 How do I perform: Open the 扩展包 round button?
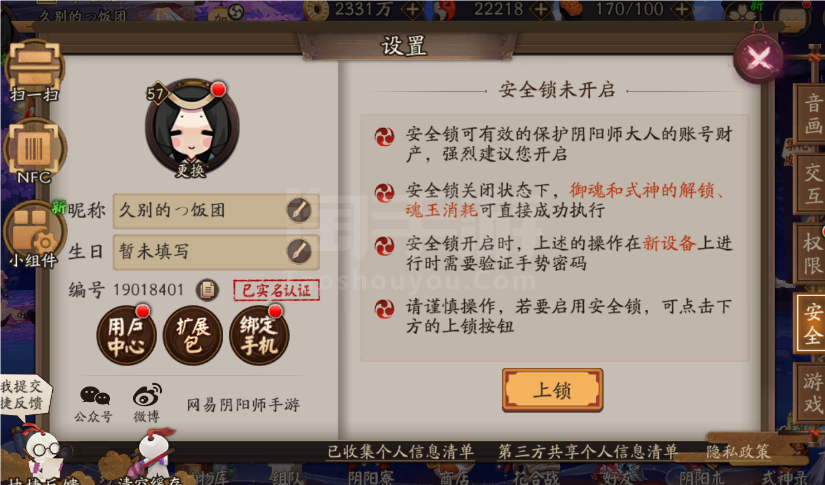193,336
